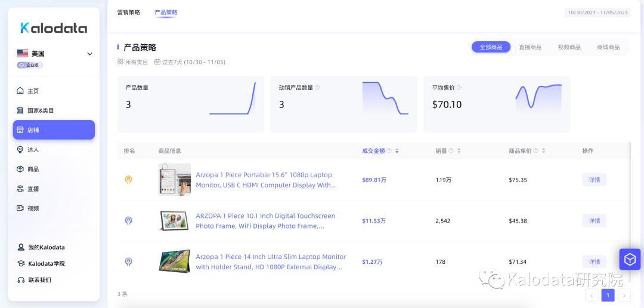
Task: Go to the next page arrow
Action: click(624, 295)
